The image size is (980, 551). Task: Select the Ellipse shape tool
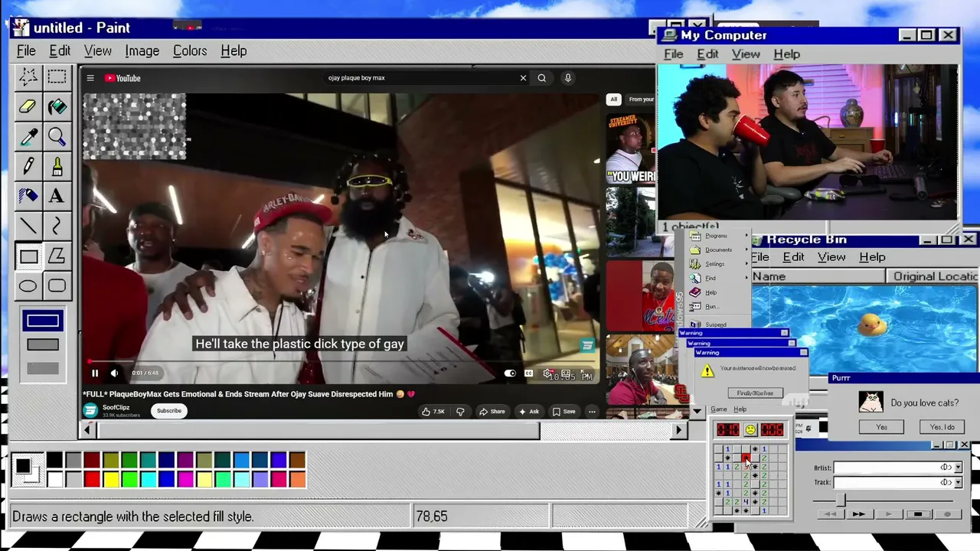click(x=28, y=286)
